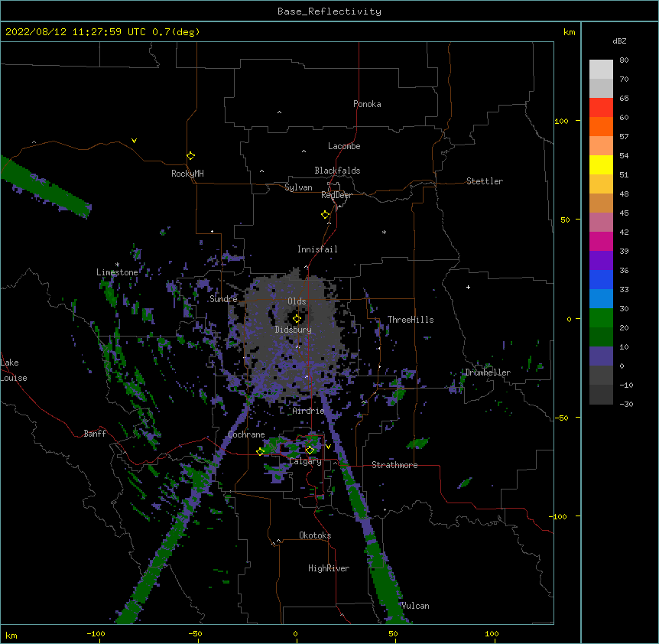Viewport: 659px width, 644px height.
Task: Click the HighRiver label
Action: (x=329, y=568)
